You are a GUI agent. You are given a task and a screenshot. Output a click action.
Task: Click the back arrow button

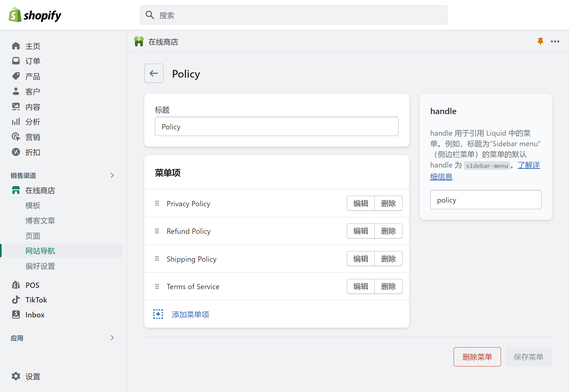tap(154, 73)
